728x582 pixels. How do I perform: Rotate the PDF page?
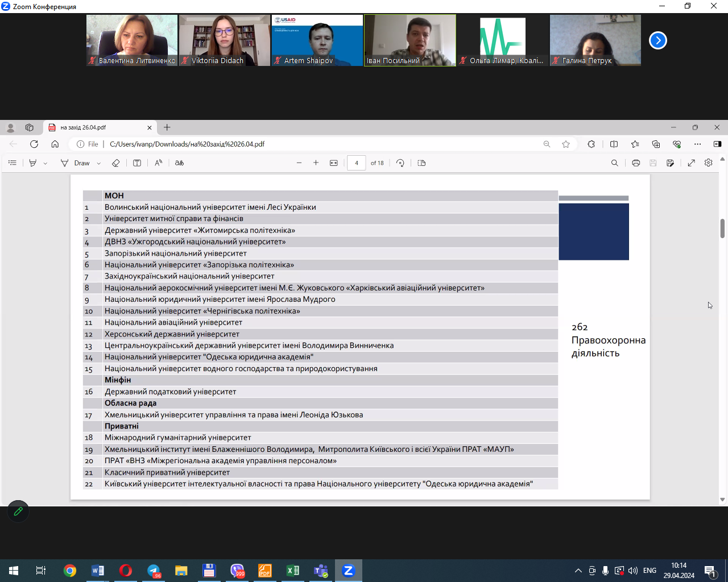400,163
